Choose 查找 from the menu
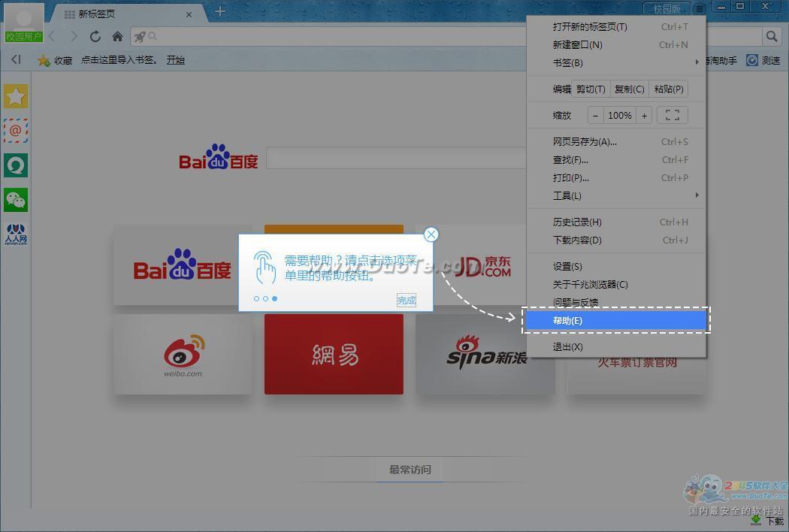 tap(616, 159)
